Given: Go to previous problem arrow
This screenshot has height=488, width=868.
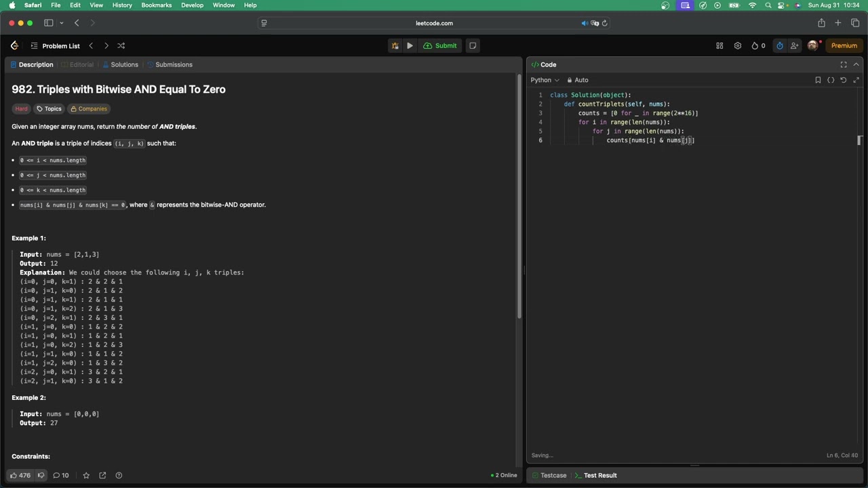Looking at the screenshot, I should pyautogui.click(x=91, y=45).
